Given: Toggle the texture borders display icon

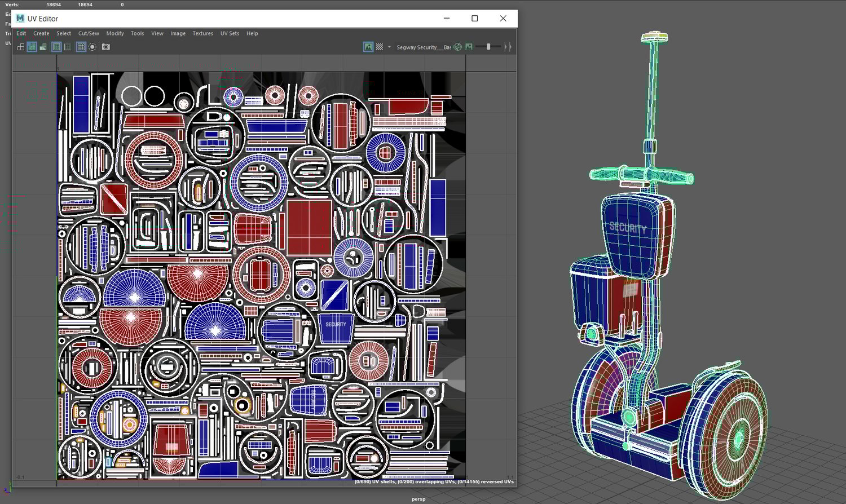Looking at the screenshot, I should [x=56, y=47].
